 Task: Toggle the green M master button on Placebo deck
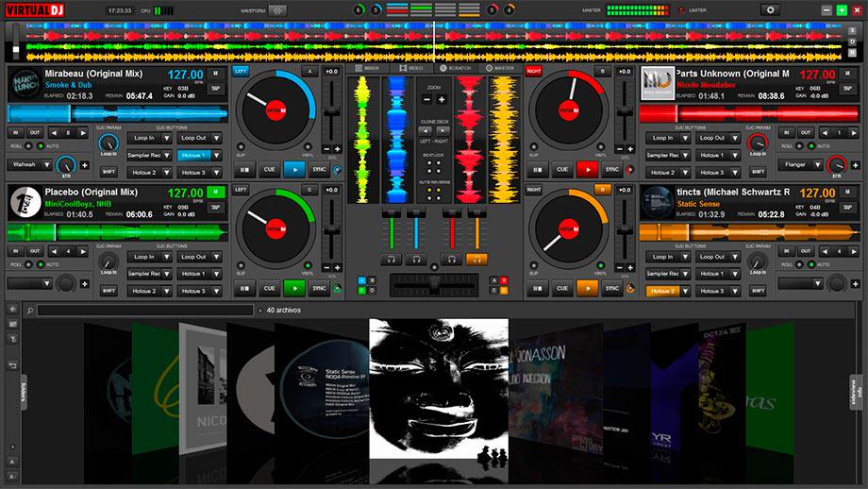[215, 193]
